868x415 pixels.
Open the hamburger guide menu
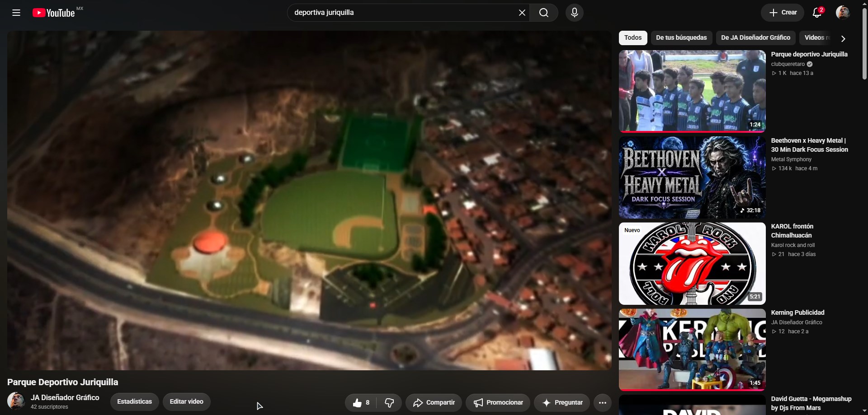pyautogui.click(x=16, y=13)
